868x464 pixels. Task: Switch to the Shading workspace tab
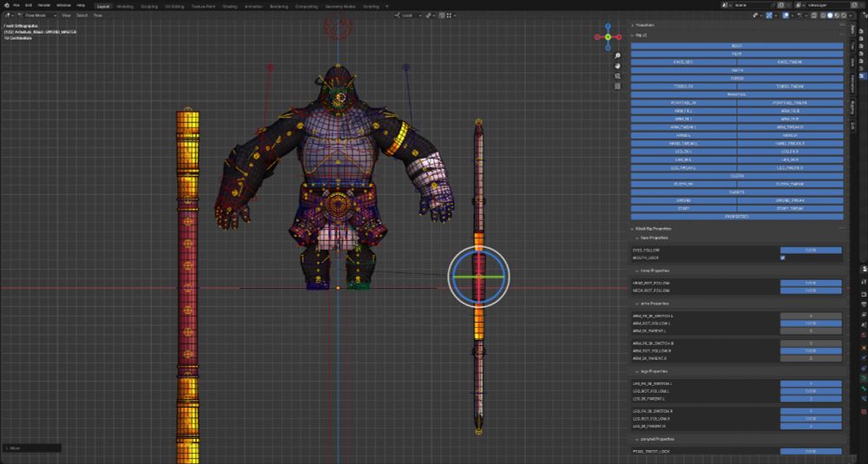tap(230, 6)
